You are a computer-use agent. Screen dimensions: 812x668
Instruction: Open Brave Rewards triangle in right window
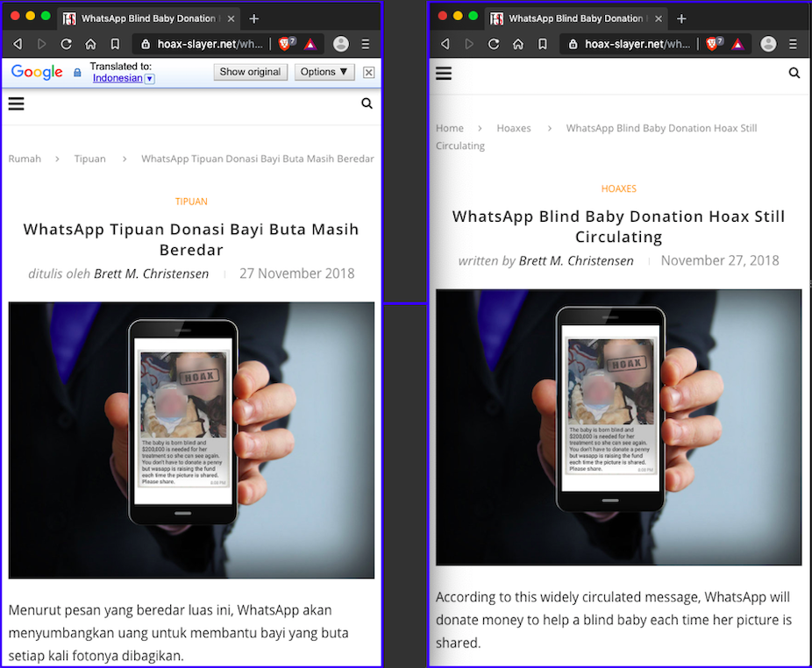coord(737,44)
